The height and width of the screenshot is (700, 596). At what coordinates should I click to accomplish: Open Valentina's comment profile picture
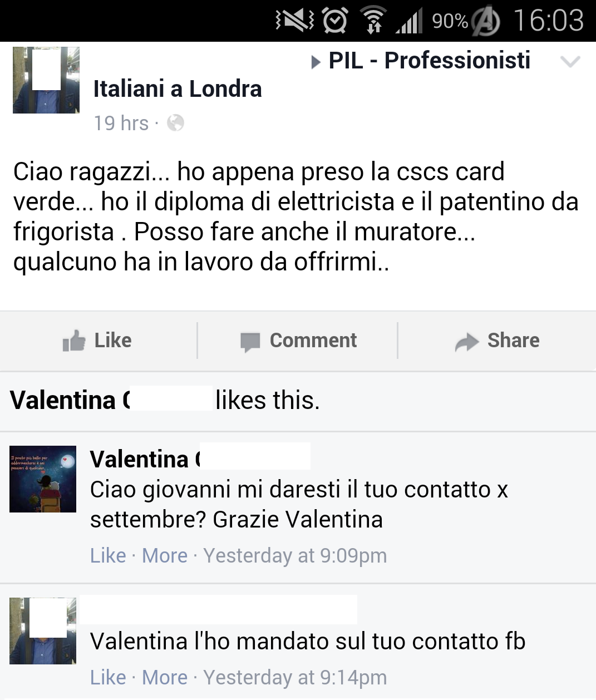(x=43, y=479)
